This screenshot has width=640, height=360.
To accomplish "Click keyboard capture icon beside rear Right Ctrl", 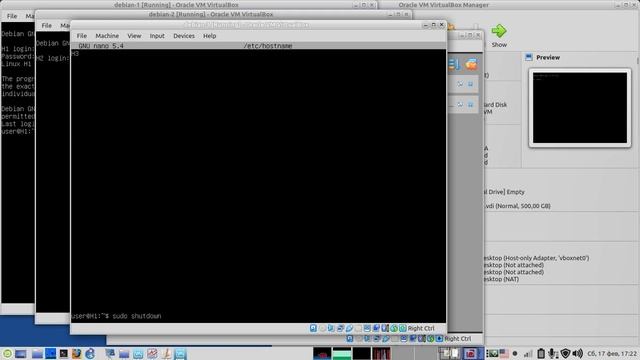I will pos(439,339).
